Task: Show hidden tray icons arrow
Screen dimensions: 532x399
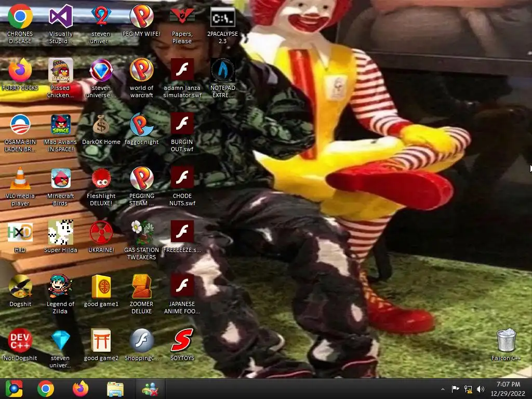Action: click(443, 389)
